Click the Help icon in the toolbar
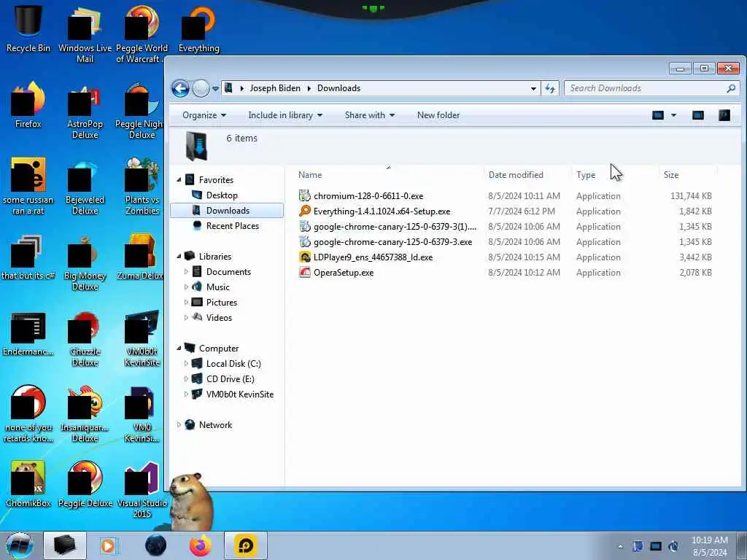The height and width of the screenshot is (560, 747). click(724, 115)
